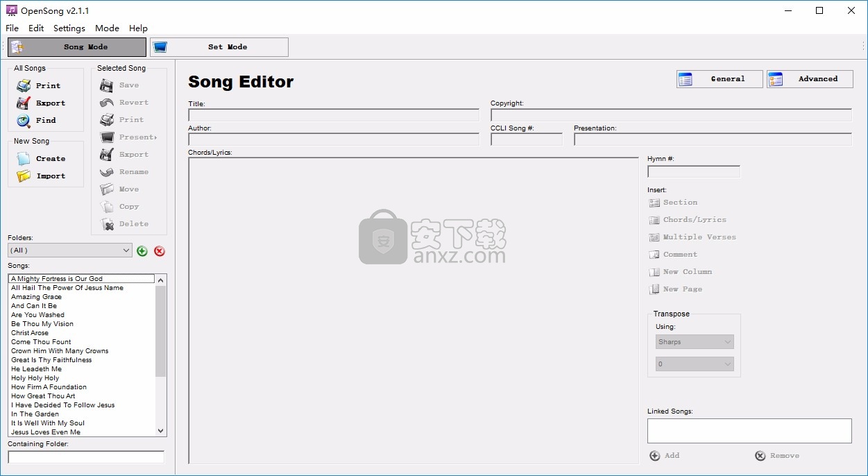Click the Insert Section icon
The image size is (868, 476).
coord(654,203)
